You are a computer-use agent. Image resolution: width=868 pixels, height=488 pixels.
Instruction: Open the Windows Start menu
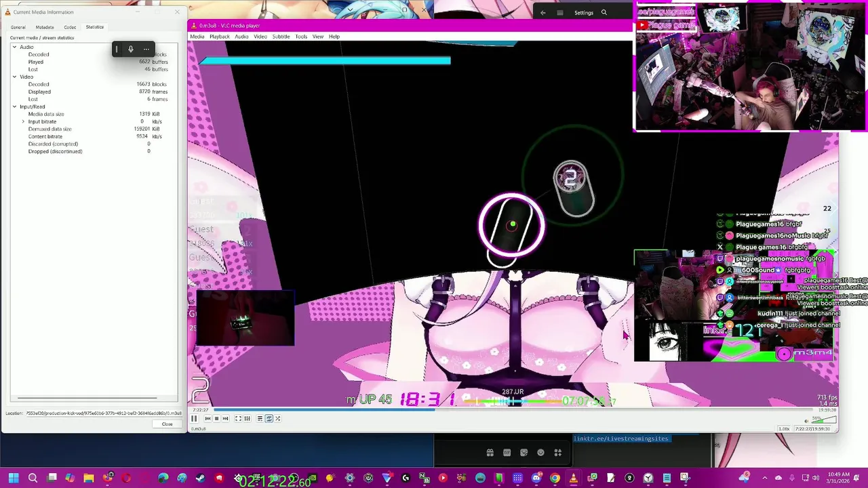14,479
